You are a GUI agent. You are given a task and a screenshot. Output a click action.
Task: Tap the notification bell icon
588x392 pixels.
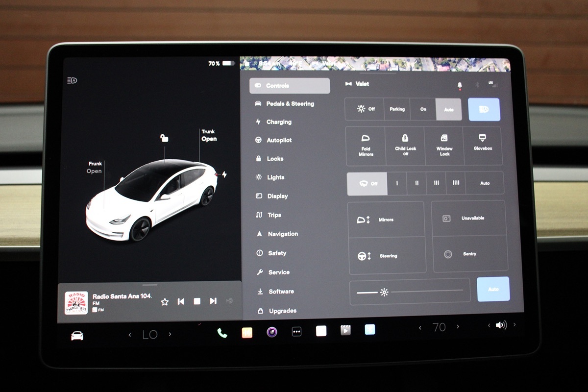click(460, 85)
